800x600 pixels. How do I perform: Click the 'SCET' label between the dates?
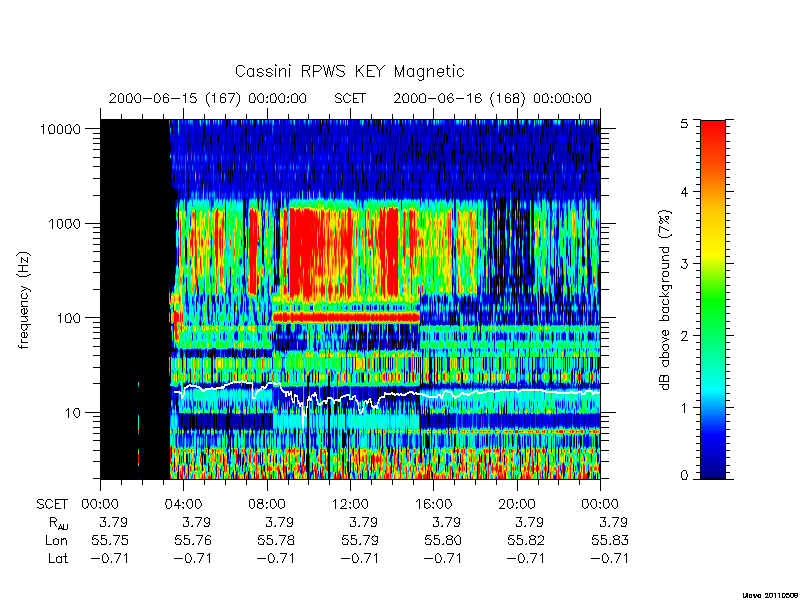(350, 98)
